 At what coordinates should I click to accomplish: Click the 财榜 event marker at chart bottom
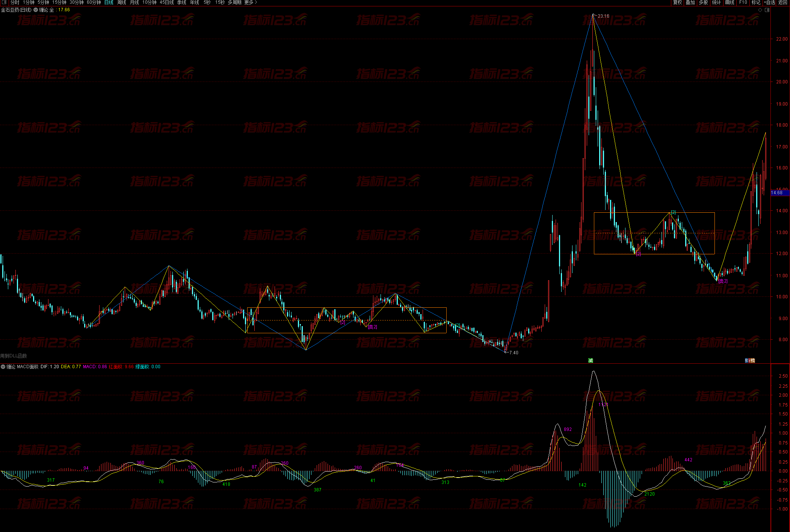(750, 361)
